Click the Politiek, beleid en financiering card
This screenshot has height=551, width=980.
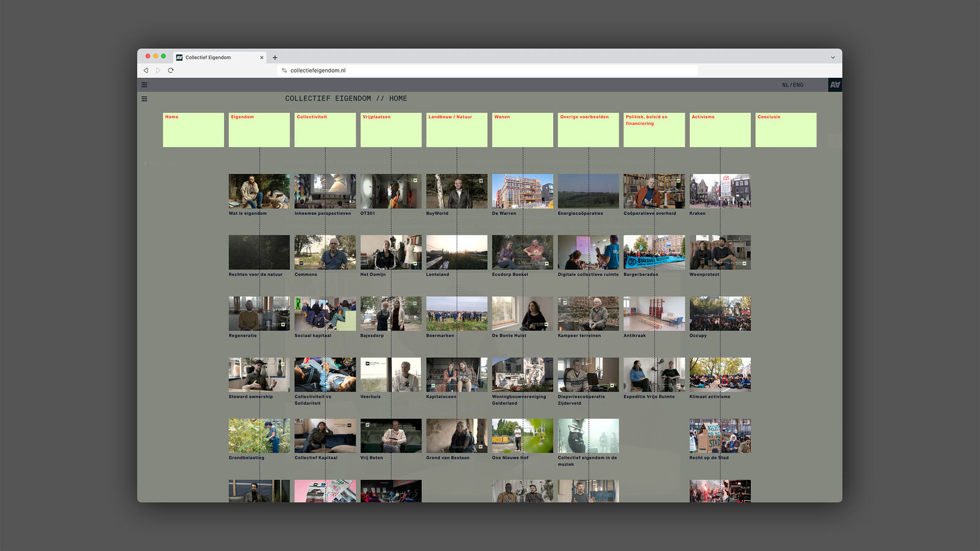[654, 129]
